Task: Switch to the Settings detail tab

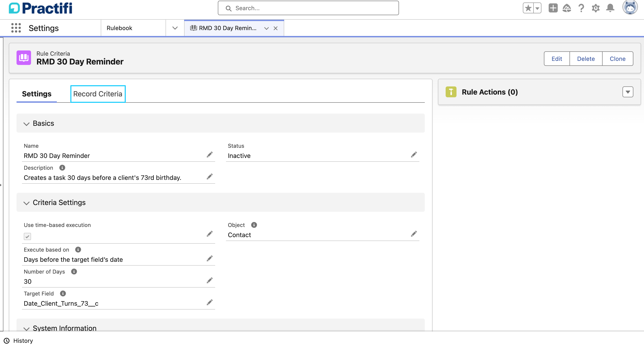Action: point(37,94)
